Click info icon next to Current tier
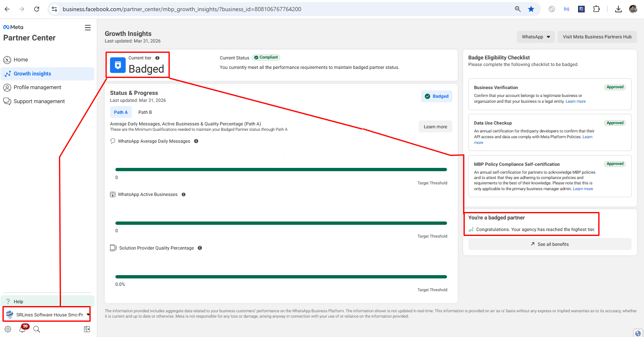Viewport: 644px width, 337px height. [x=157, y=58]
